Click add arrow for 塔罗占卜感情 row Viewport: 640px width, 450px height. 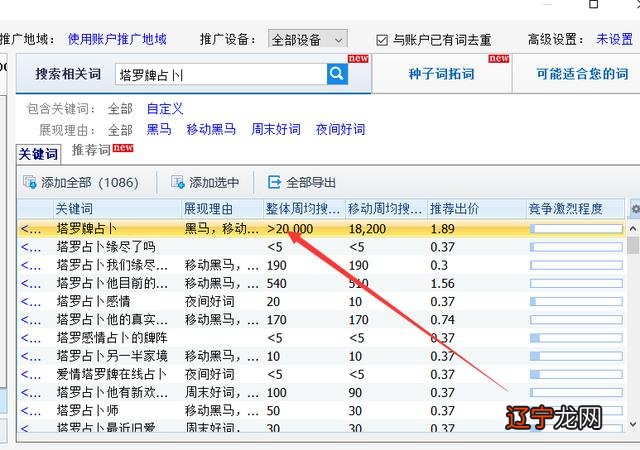[x=31, y=302]
